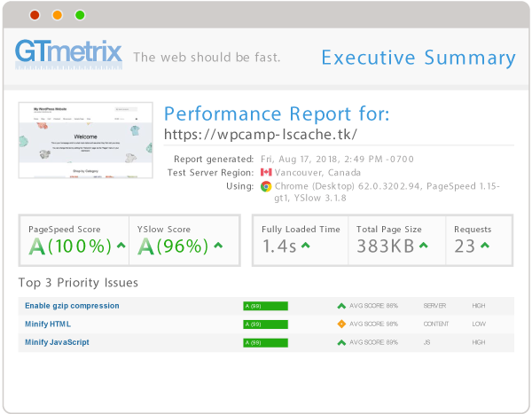Click the arrow next to 383KB page size
532x414 pixels.
pyautogui.click(x=424, y=246)
